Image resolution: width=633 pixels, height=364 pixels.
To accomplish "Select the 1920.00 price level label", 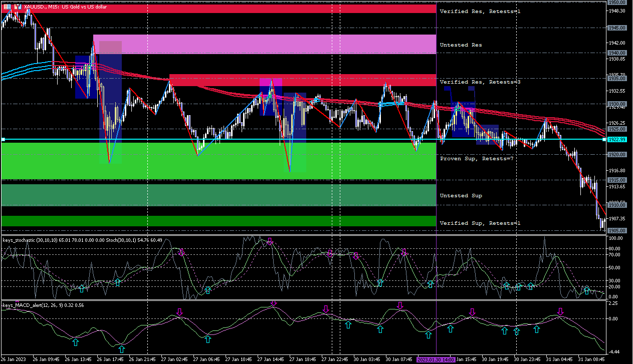I will (617, 154).
